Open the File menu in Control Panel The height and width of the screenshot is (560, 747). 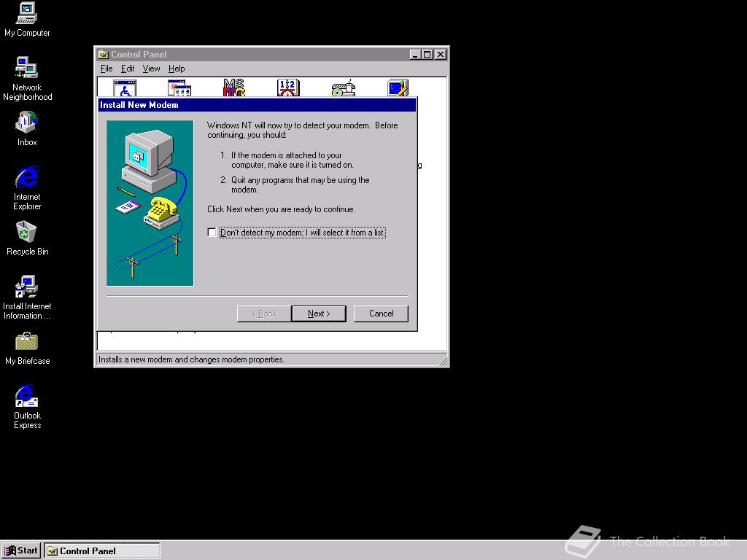pyautogui.click(x=107, y=69)
